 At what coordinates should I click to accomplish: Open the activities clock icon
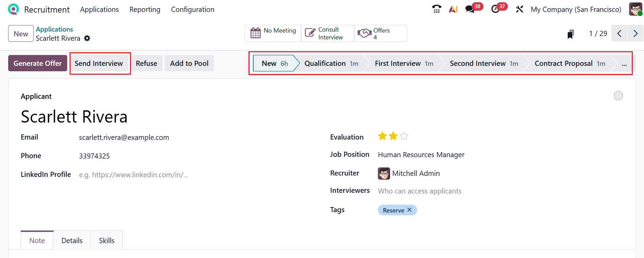tap(495, 9)
